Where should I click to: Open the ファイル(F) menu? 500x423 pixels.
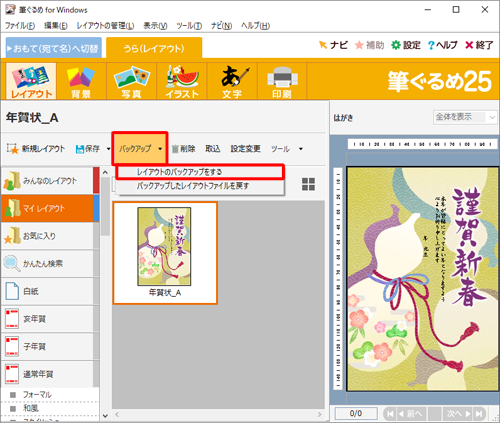(x=20, y=26)
